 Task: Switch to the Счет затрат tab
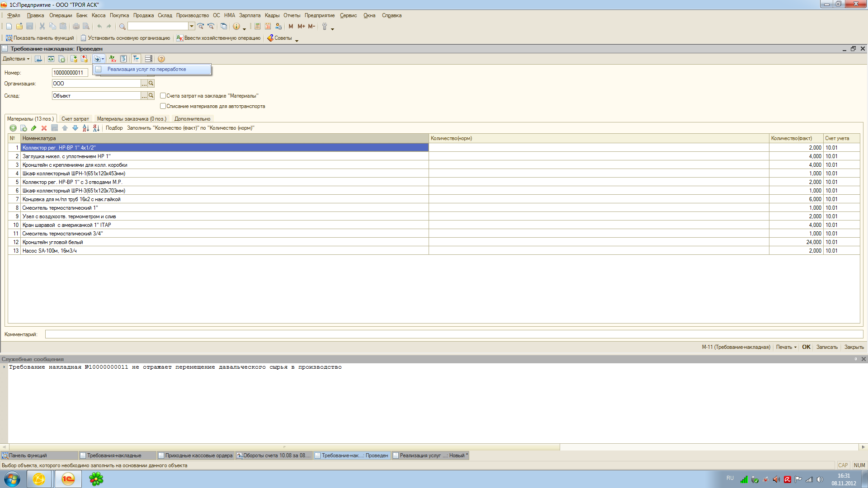coord(75,119)
